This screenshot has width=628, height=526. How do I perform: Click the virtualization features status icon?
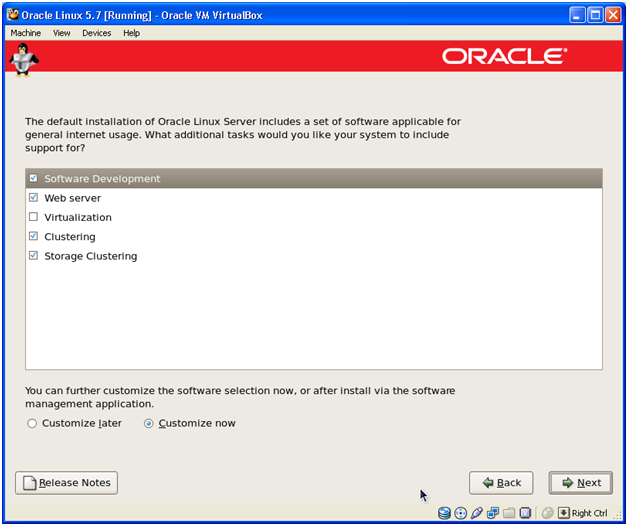tap(525, 513)
